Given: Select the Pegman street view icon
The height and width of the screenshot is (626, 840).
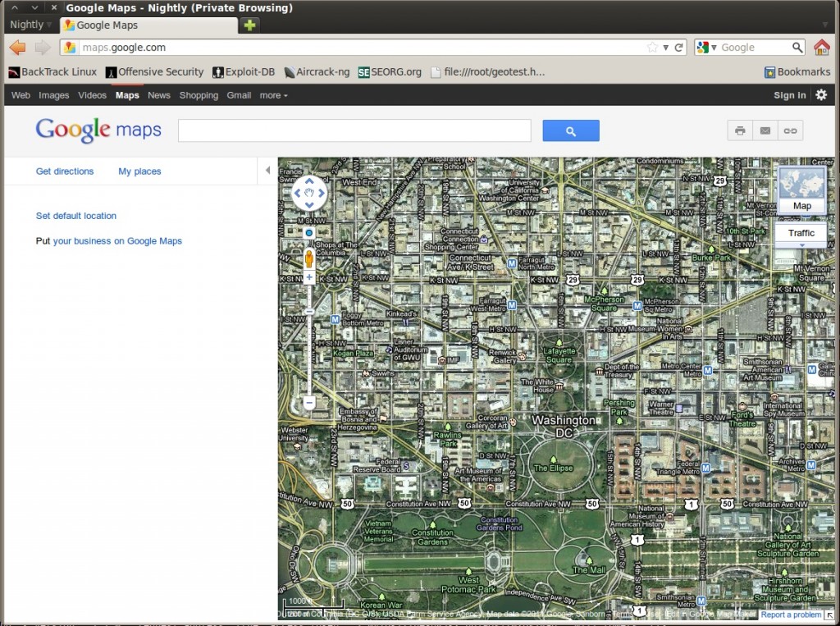Looking at the screenshot, I should pyautogui.click(x=308, y=258).
